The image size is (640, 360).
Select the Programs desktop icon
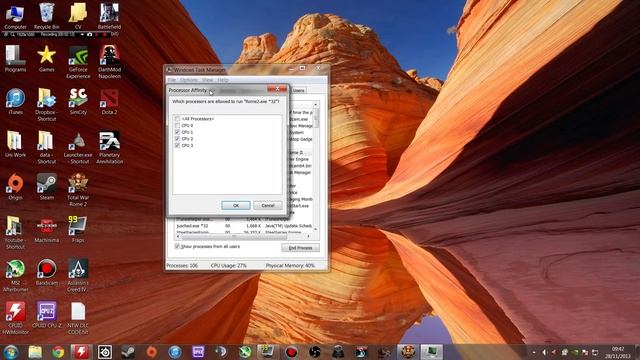tap(15, 58)
